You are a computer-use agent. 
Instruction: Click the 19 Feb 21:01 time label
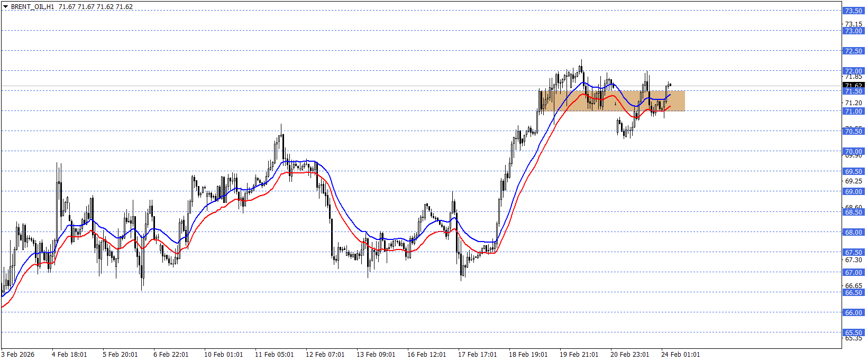(x=579, y=354)
